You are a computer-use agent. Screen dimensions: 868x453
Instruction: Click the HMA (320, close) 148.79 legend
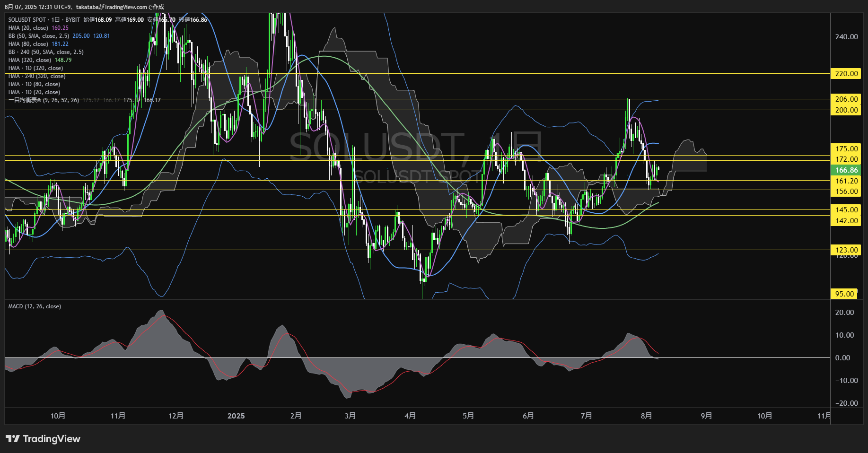tap(40, 60)
